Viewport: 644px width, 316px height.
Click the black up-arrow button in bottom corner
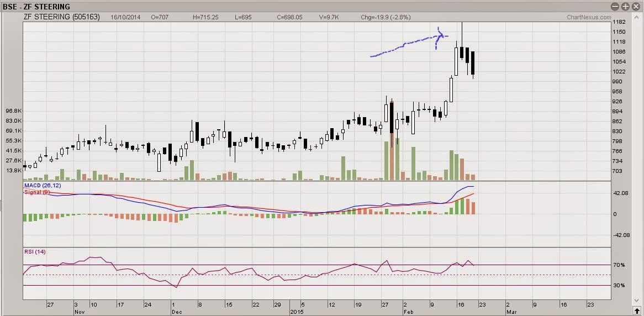pos(636,312)
